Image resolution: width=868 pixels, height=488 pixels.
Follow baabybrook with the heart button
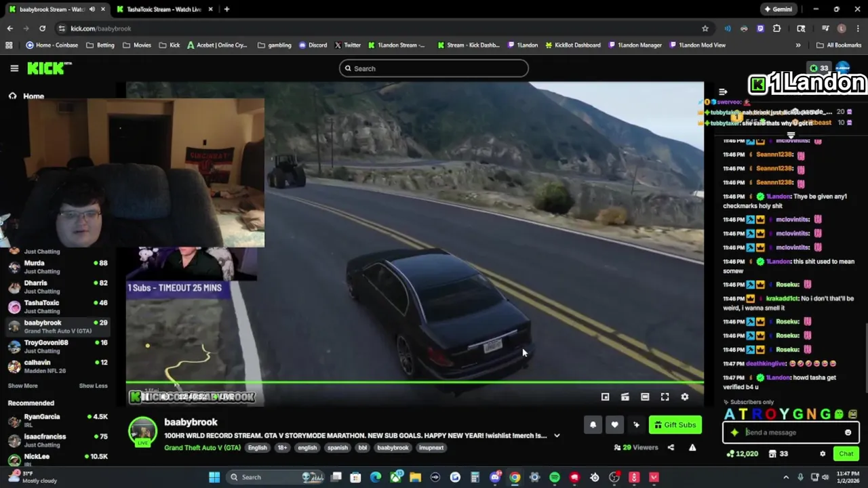tap(614, 425)
